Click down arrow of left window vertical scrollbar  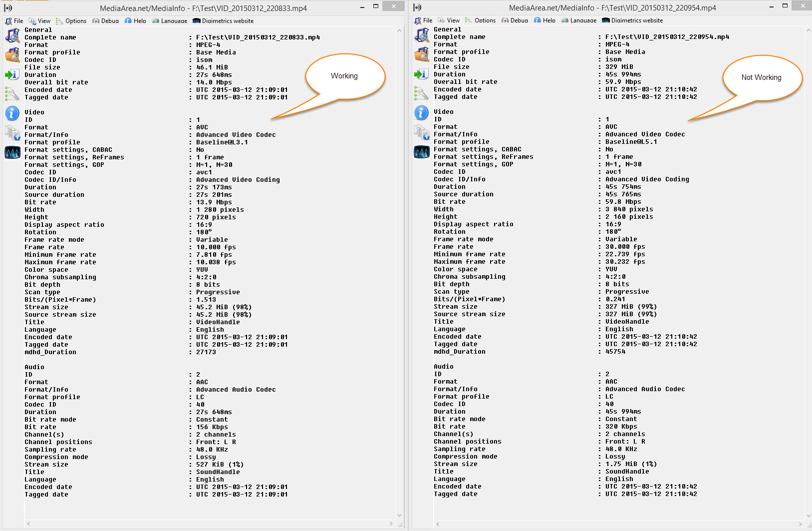pyautogui.click(x=399, y=516)
